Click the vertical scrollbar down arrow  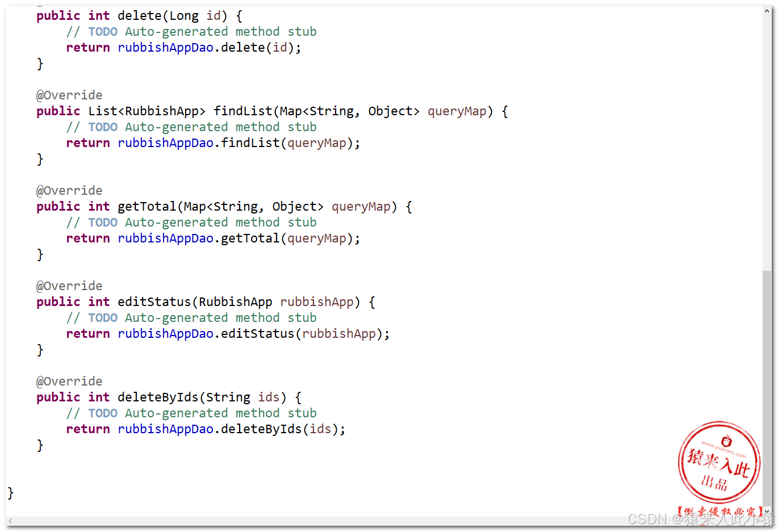coord(767,511)
